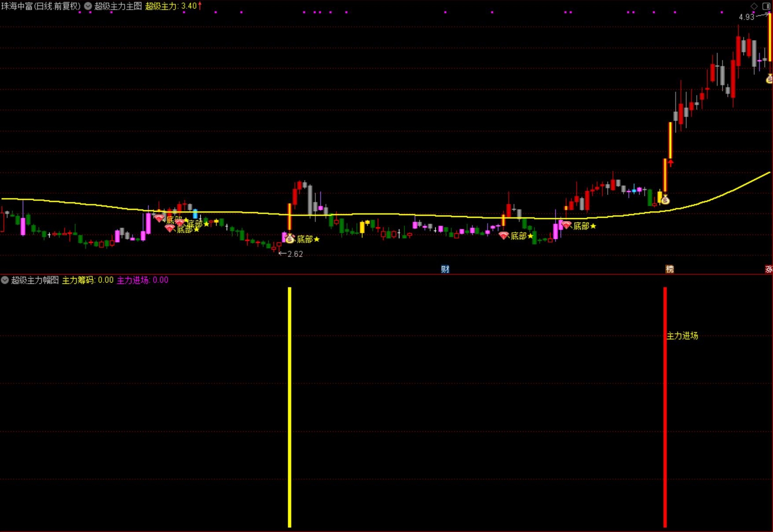Screen dimensions: 773x532
Task: Click the 珠海中富(日线.前复权) stock title
Action: pos(41,6)
